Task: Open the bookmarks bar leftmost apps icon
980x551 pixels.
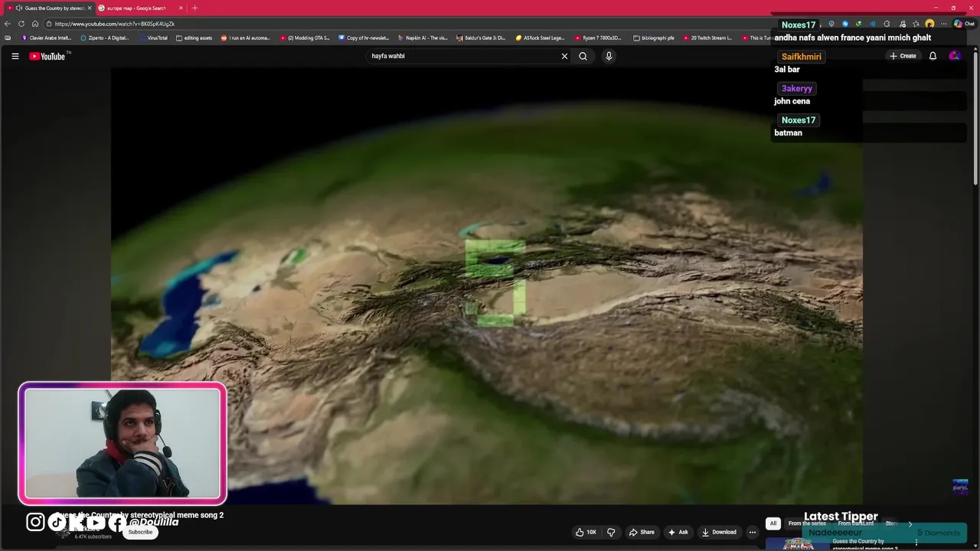Action: coord(8,37)
